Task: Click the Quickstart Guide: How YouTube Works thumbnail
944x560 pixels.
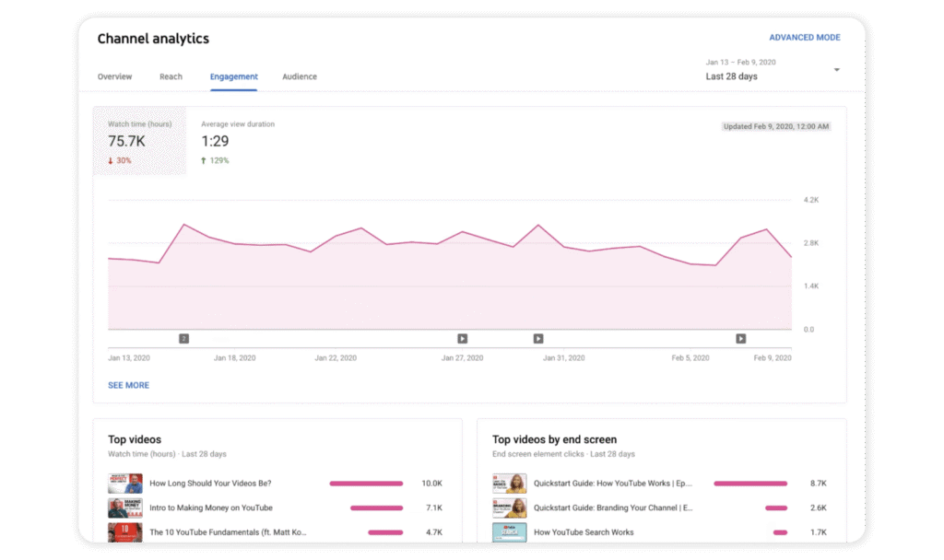Action: pos(509,484)
